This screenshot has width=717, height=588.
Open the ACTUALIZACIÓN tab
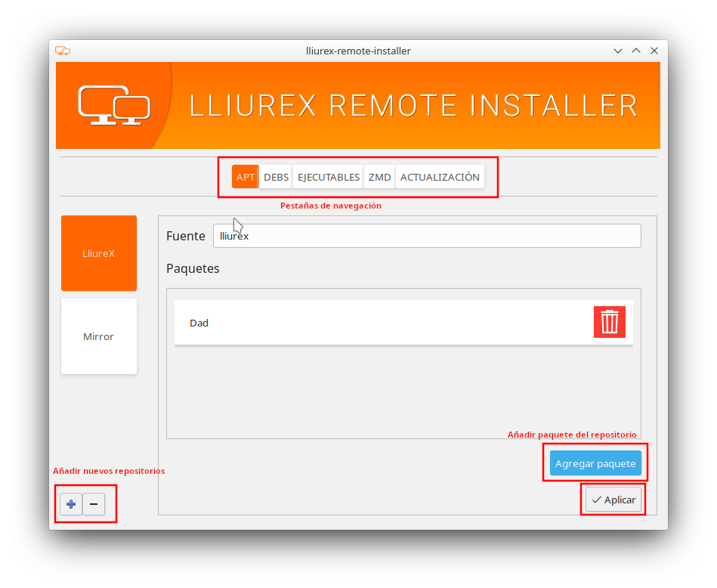click(440, 177)
